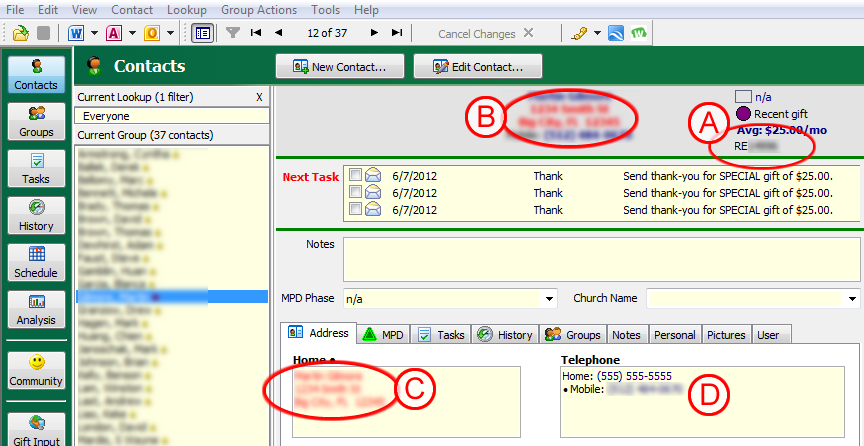Click the filter funnel toolbar icon
Image resolution: width=864 pixels, height=446 pixels.
[x=232, y=33]
